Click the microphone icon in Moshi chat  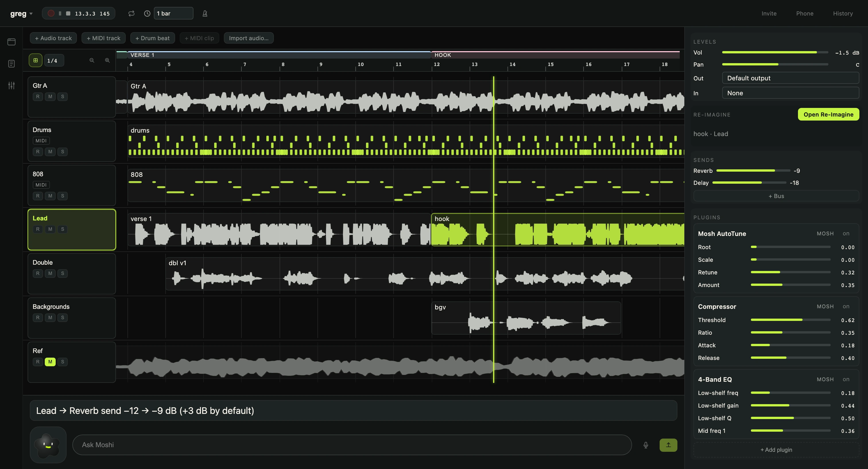point(646,445)
